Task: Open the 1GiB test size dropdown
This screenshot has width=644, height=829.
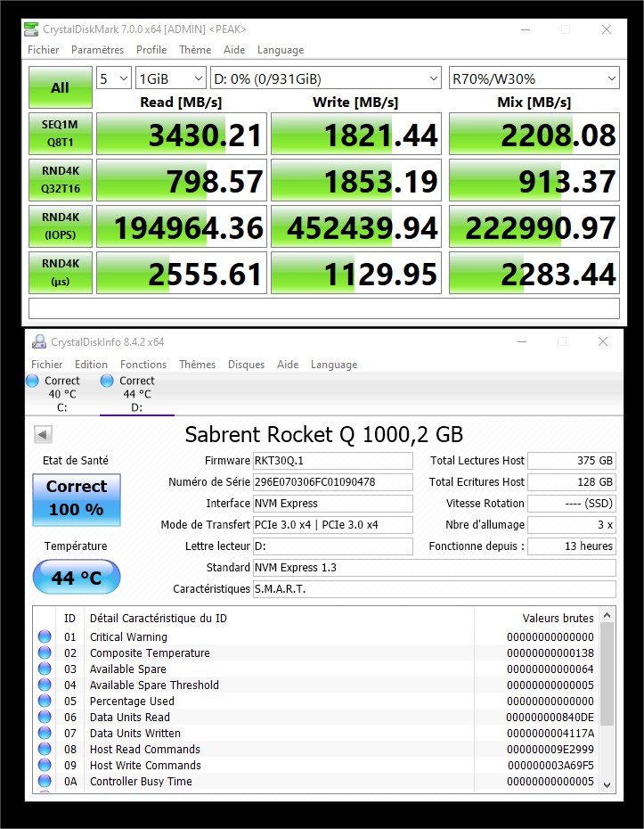Action: coord(171,78)
